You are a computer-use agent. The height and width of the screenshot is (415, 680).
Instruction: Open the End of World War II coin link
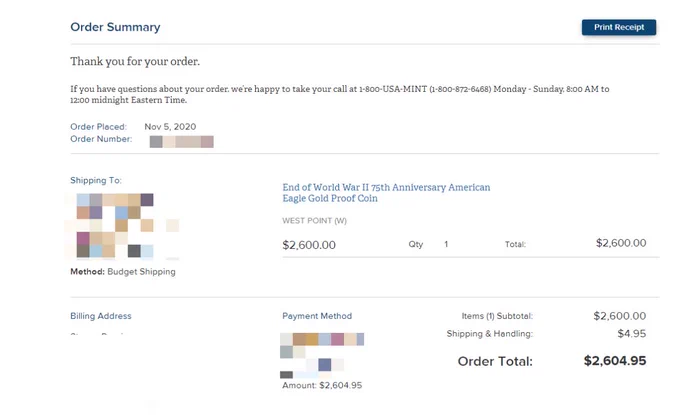click(386, 193)
